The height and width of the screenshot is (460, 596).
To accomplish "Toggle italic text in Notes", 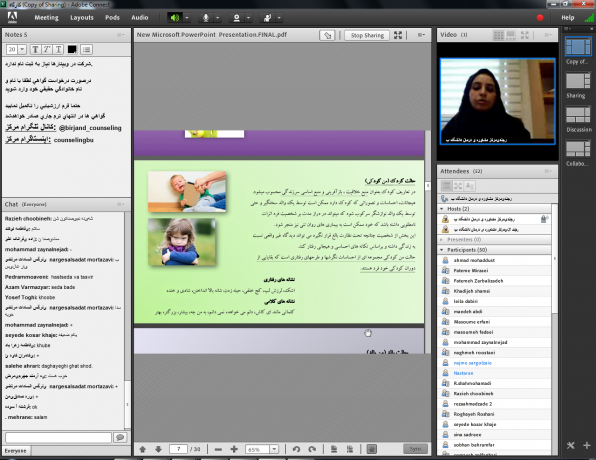I will [47, 49].
